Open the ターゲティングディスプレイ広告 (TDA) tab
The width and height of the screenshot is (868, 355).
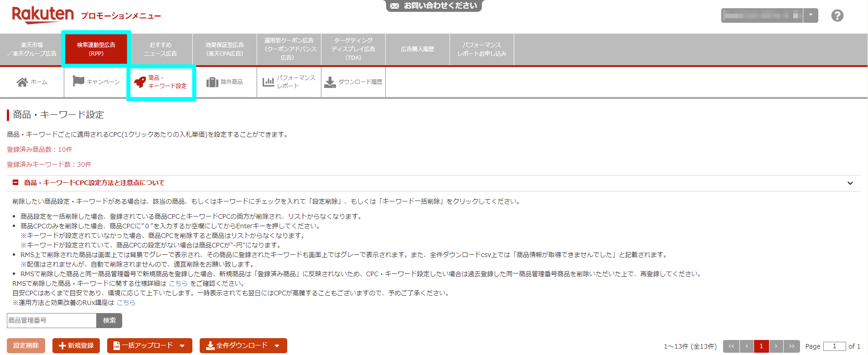click(x=353, y=49)
